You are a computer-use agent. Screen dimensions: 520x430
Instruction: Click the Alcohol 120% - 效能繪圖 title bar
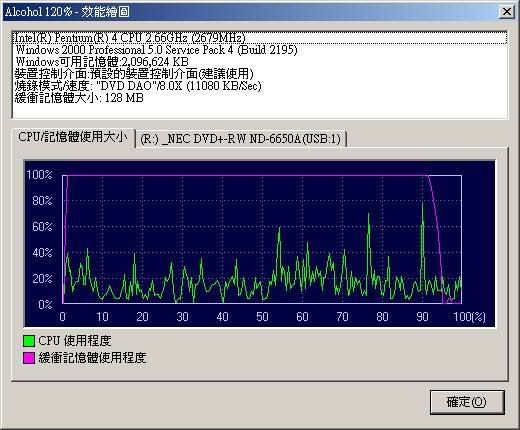coord(250,12)
